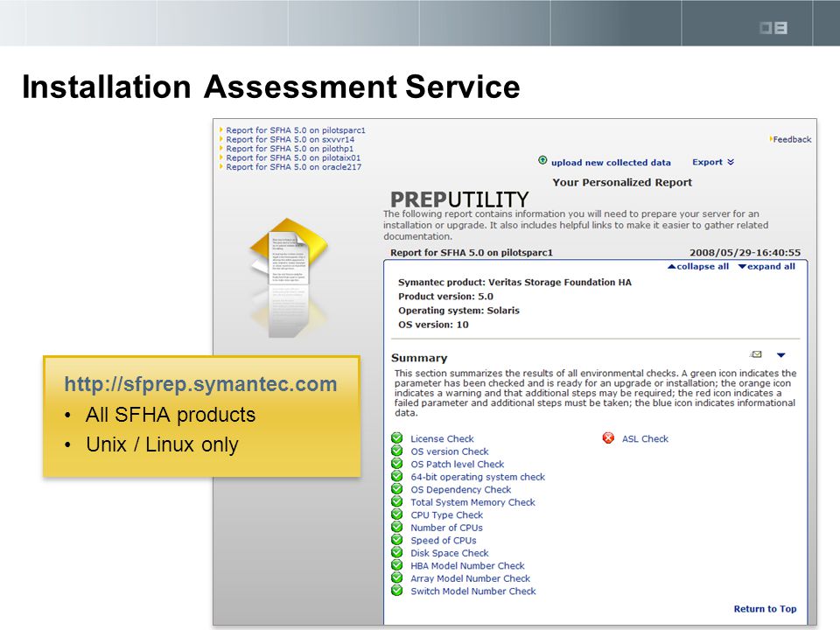Image resolution: width=840 pixels, height=630 pixels.
Task: Click green check icon beside OS version Check
Action: tap(397, 451)
